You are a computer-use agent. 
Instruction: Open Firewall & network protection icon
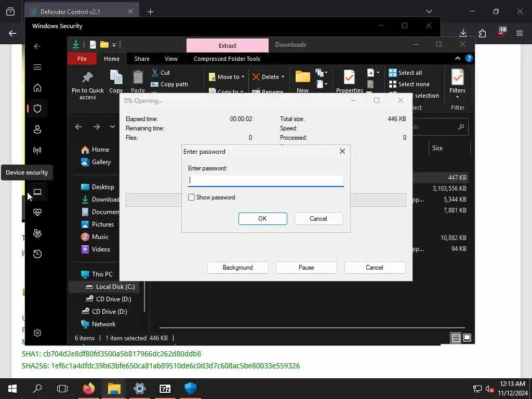[x=37, y=150]
